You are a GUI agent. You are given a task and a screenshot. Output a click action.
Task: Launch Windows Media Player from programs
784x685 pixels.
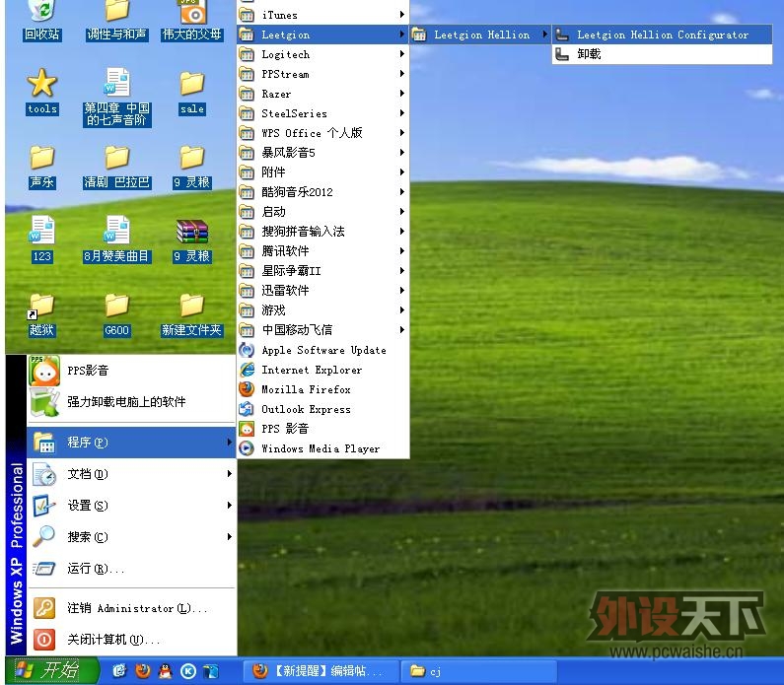[x=323, y=448]
